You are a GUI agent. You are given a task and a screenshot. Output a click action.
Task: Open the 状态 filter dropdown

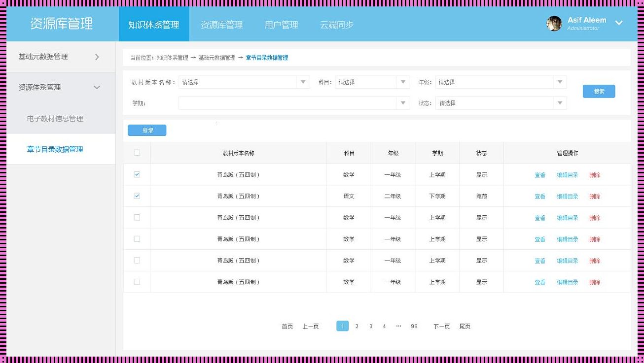501,103
